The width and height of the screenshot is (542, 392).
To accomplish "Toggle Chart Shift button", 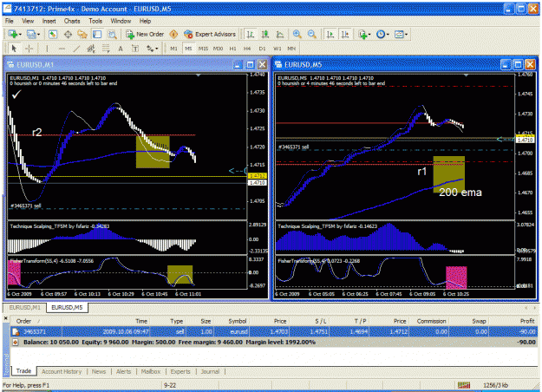I will [x=345, y=34].
